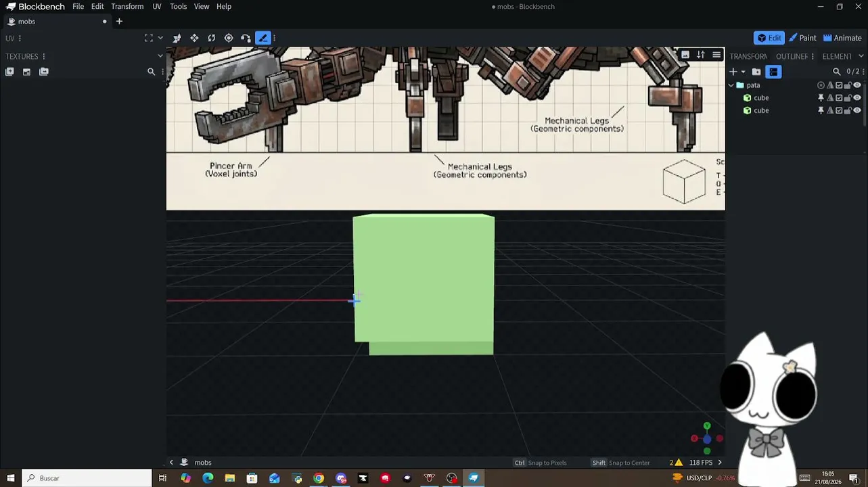Toggle visibility eye of pata group
The width and height of the screenshot is (868, 487).
857,85
